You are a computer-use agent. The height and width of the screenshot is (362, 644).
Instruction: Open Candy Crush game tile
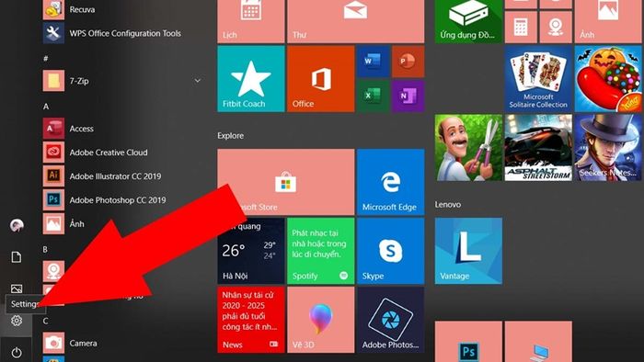[608, 79]
